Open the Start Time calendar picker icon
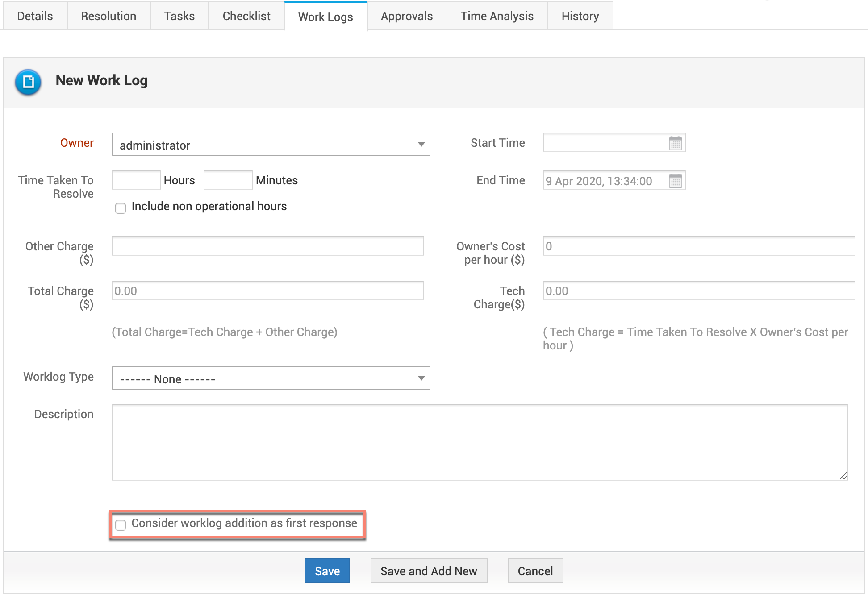 tap(675, 143)
